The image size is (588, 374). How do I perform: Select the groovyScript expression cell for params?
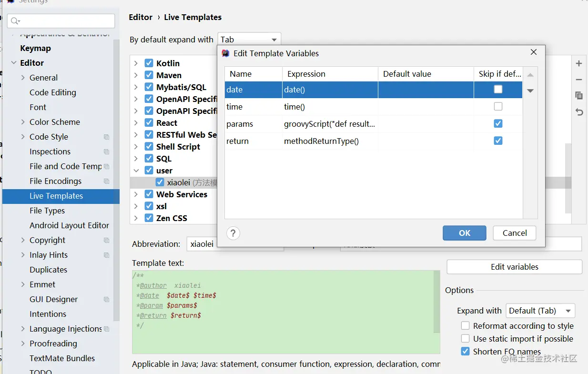330,124
